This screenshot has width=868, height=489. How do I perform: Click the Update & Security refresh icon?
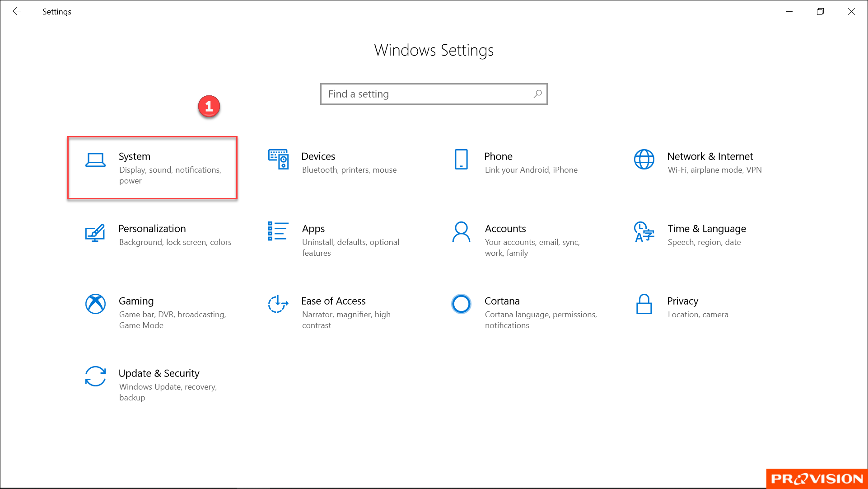click(96, 376)
